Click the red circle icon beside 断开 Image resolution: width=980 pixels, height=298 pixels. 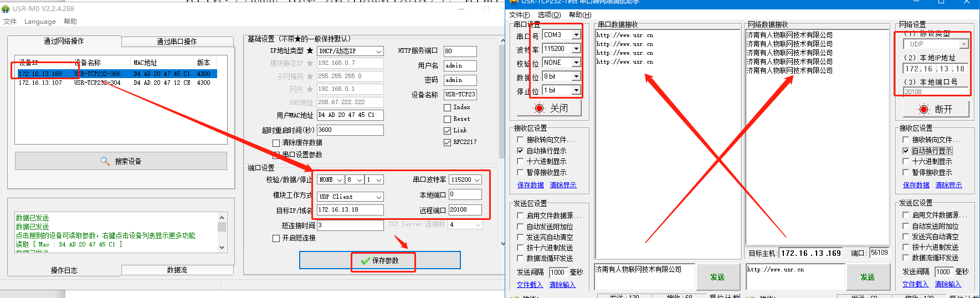(x=923, y=110)
